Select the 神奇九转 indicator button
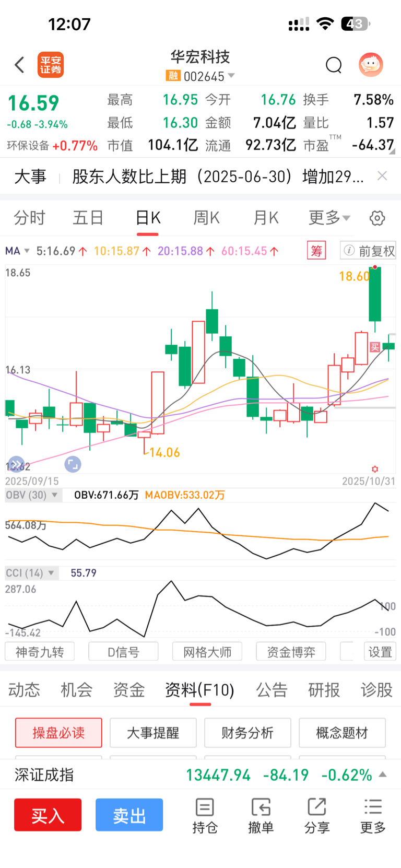This screenshot has height=868, width=401. [40, 652]
